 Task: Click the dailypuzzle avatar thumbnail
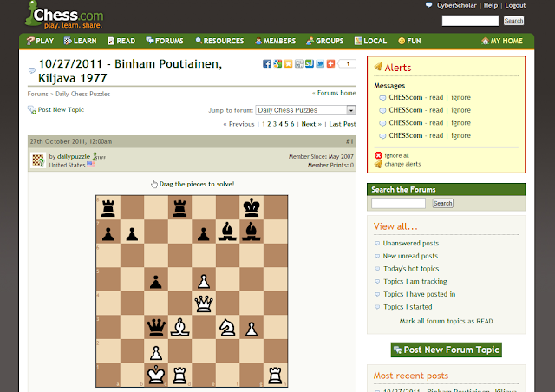click(x=38, y=160)
